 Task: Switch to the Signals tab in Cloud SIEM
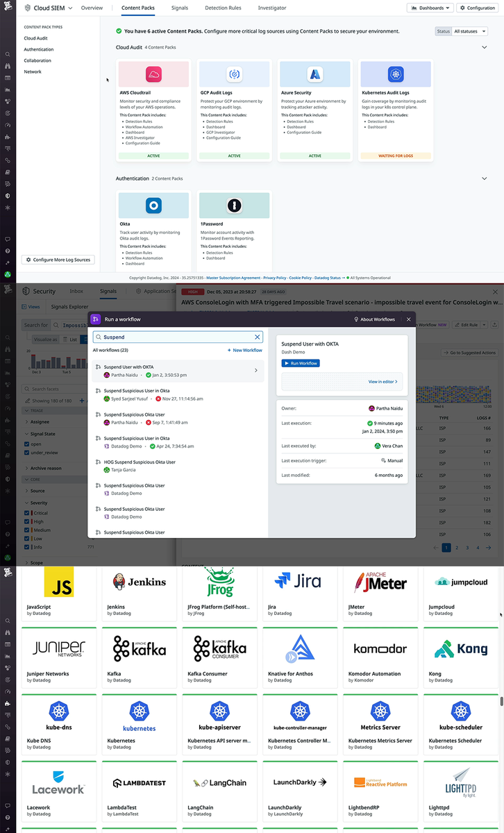(x=180, y=8)
